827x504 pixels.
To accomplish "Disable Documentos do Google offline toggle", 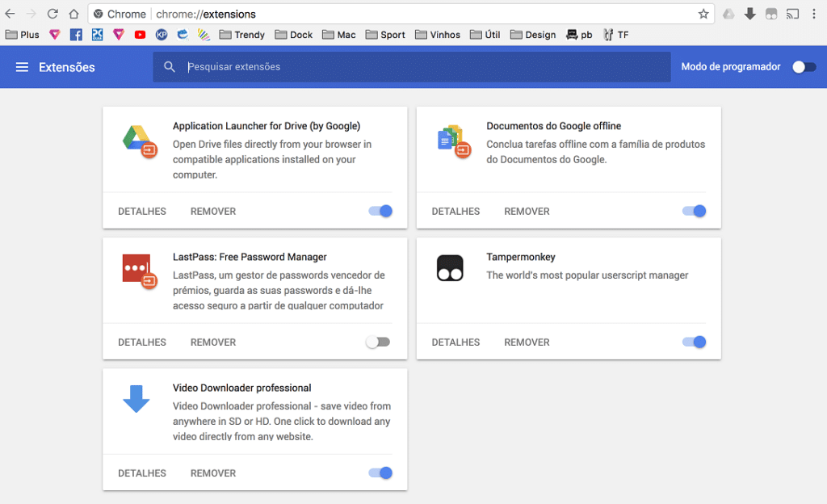I will coord(694,211).
